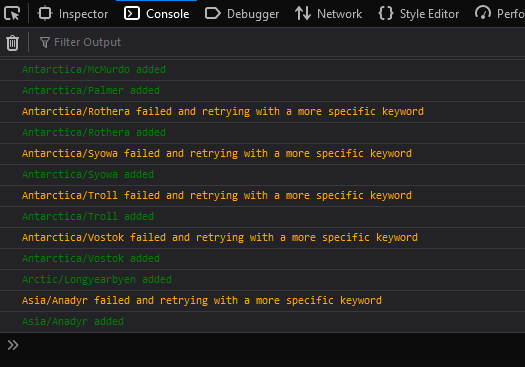Click the Performance gauge icon

pos(483,14)
